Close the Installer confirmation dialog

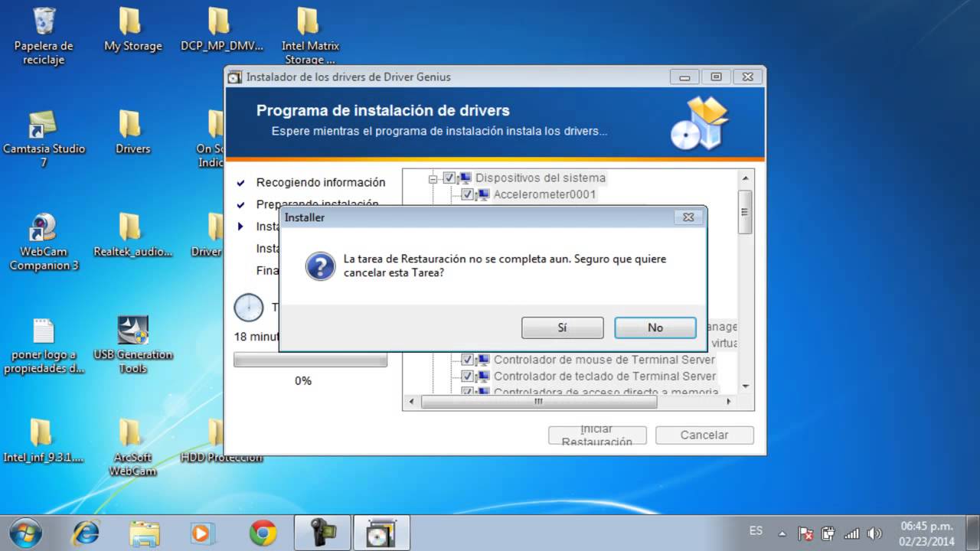coord(688,217)
